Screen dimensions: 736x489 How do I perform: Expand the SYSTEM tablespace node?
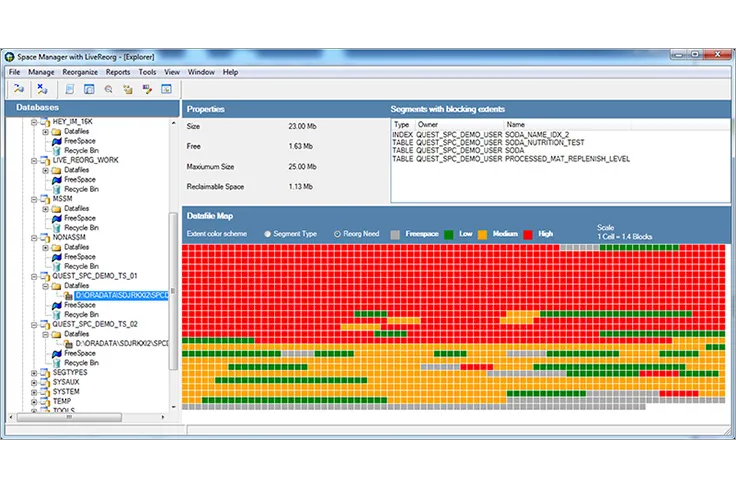[34, 392]
